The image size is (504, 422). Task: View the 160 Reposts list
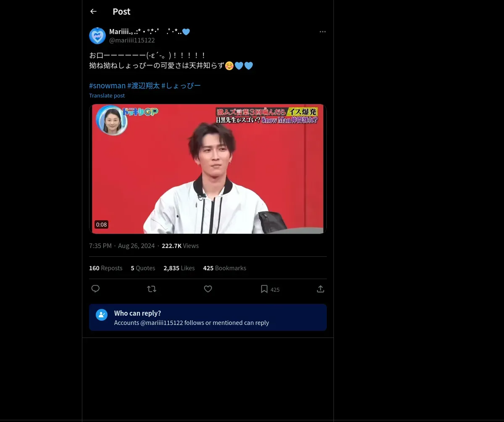click(x=105, y=268)
